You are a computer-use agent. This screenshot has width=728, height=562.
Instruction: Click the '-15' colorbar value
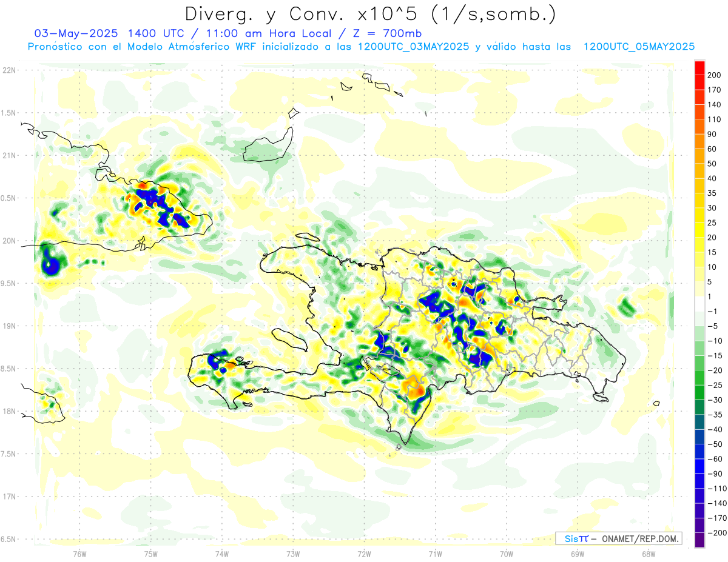click(x=715, y=356)
